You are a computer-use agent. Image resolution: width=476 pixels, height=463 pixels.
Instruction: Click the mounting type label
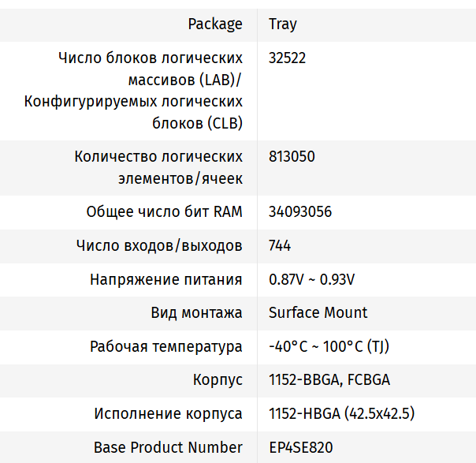click(196, 313)
